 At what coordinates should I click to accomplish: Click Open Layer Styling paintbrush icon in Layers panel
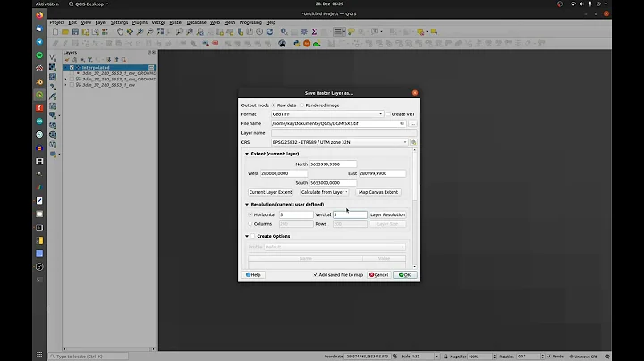pos(67,60)
